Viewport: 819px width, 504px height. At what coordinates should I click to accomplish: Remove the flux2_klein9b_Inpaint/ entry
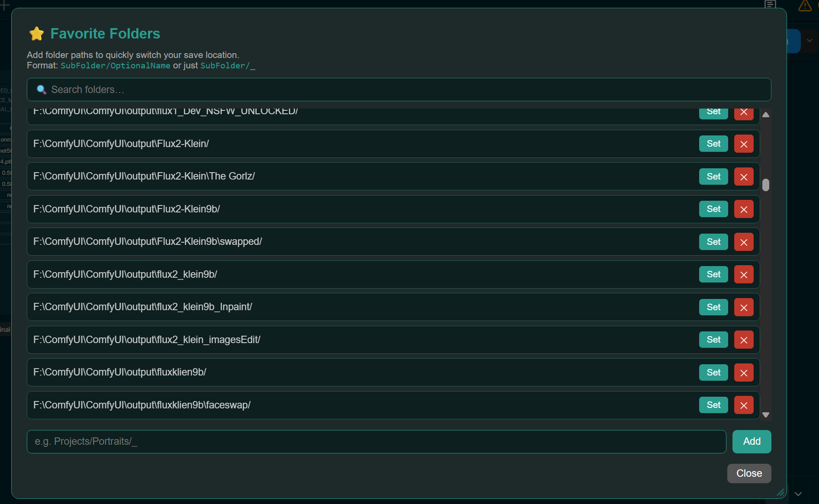[744, 307]
